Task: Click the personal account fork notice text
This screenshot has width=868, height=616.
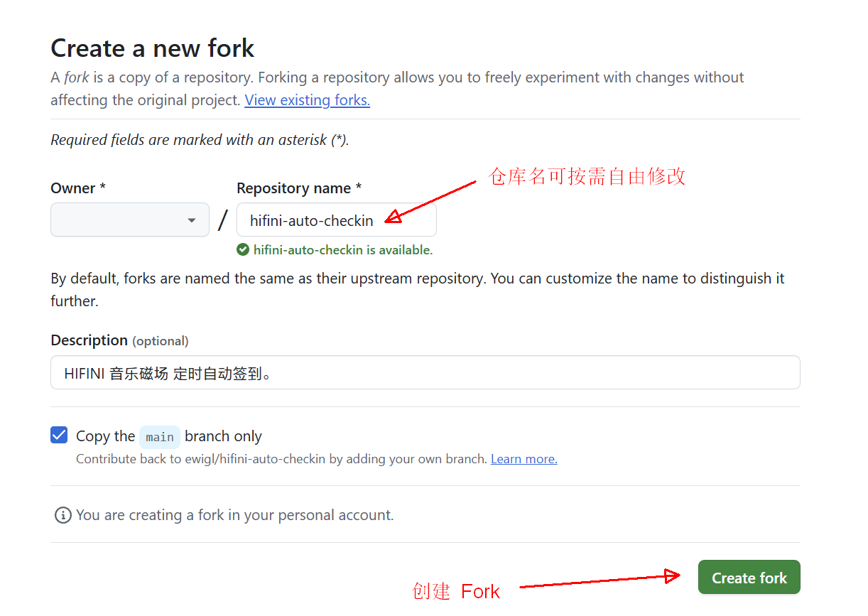Action: click(234, 515)
